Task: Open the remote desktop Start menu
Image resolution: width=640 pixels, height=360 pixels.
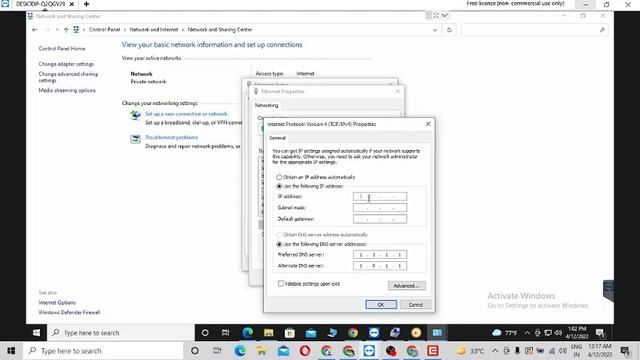Action: (36, 333)
